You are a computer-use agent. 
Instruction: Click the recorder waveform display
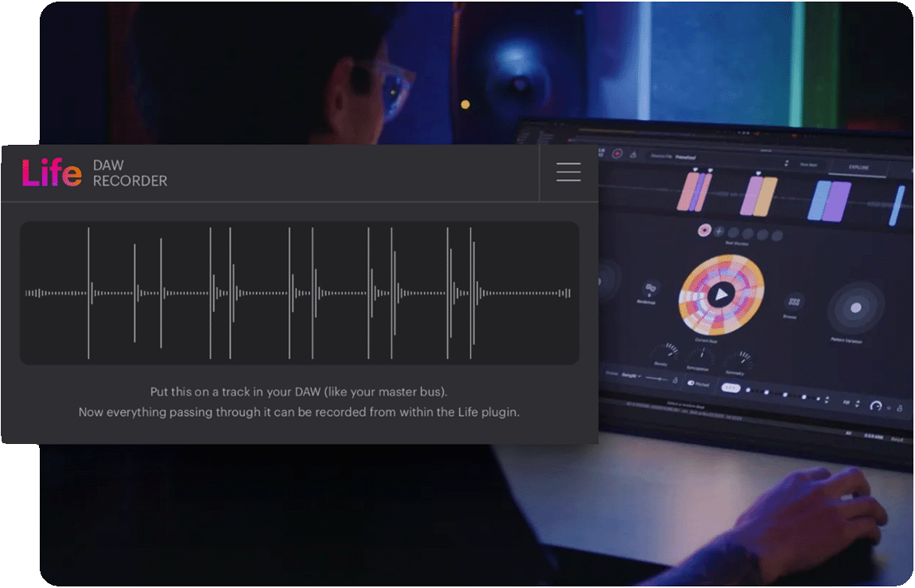coord(299,294)
